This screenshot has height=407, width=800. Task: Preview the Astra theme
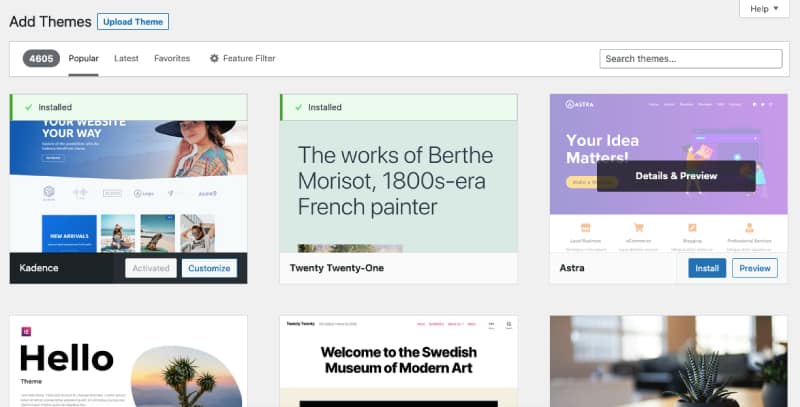pos(755,268)
